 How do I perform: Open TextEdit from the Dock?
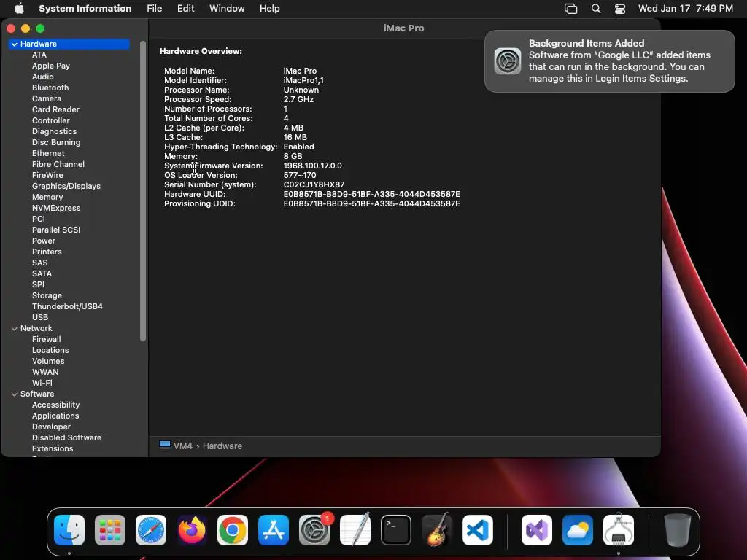[x=355, y=530]
